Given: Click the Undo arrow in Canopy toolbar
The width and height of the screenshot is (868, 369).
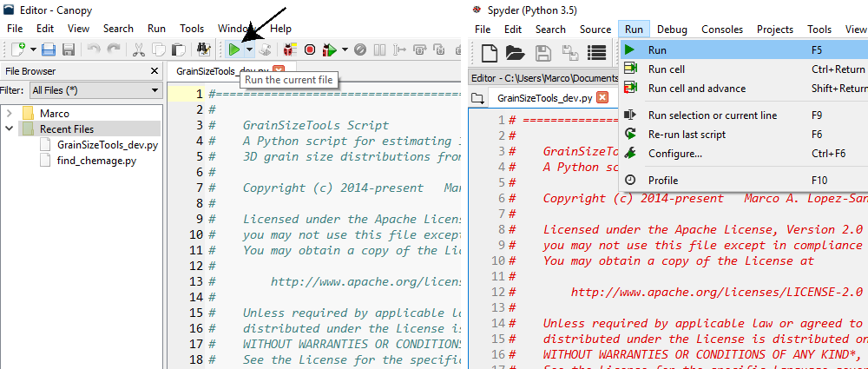Looking at the screenshot, I should point(94,49).
